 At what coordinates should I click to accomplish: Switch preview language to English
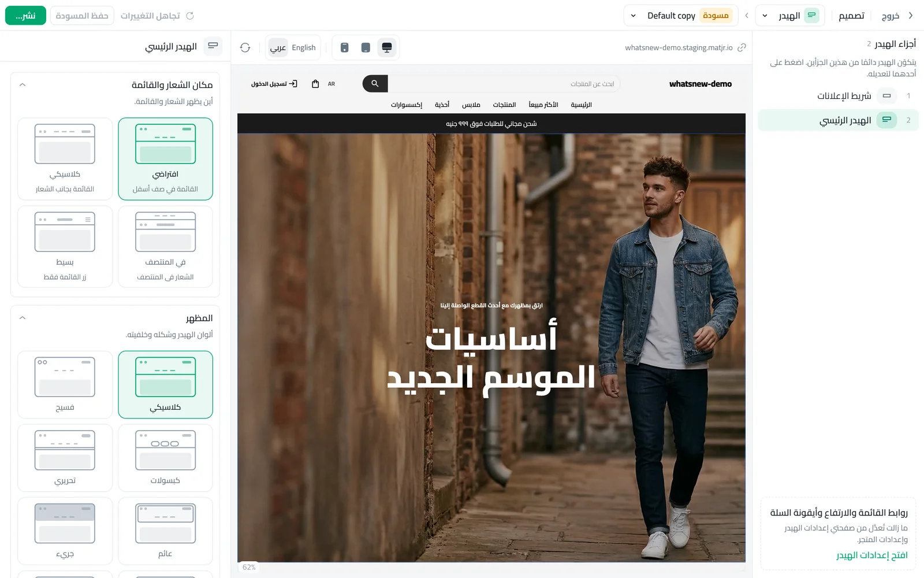(x=304, y=47)
